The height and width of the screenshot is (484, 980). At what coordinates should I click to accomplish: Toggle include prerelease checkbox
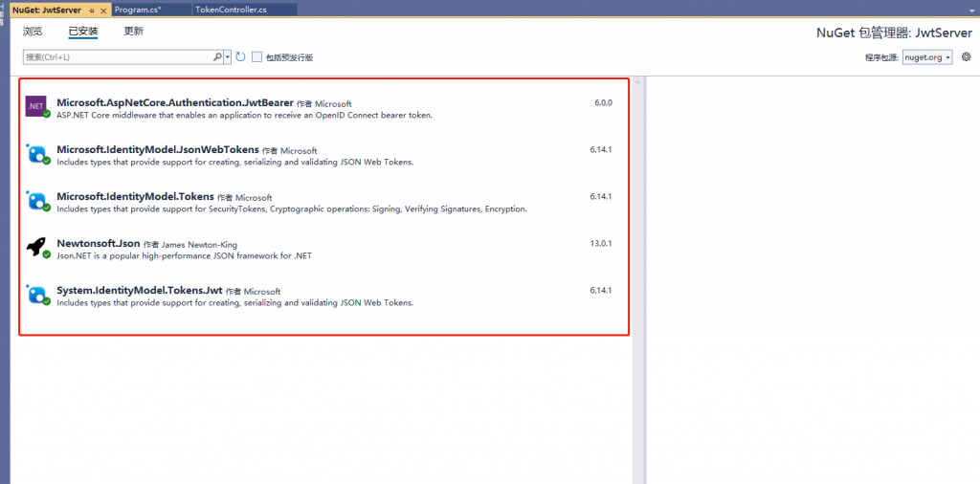256,56
